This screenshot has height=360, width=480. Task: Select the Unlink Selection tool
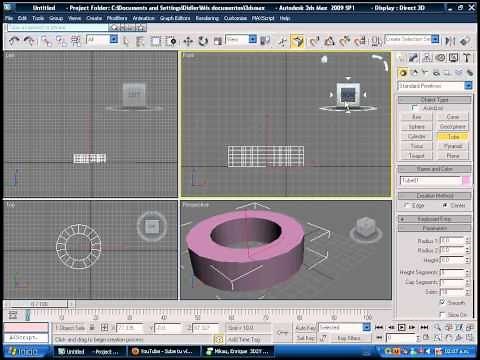tap(61, 41)
